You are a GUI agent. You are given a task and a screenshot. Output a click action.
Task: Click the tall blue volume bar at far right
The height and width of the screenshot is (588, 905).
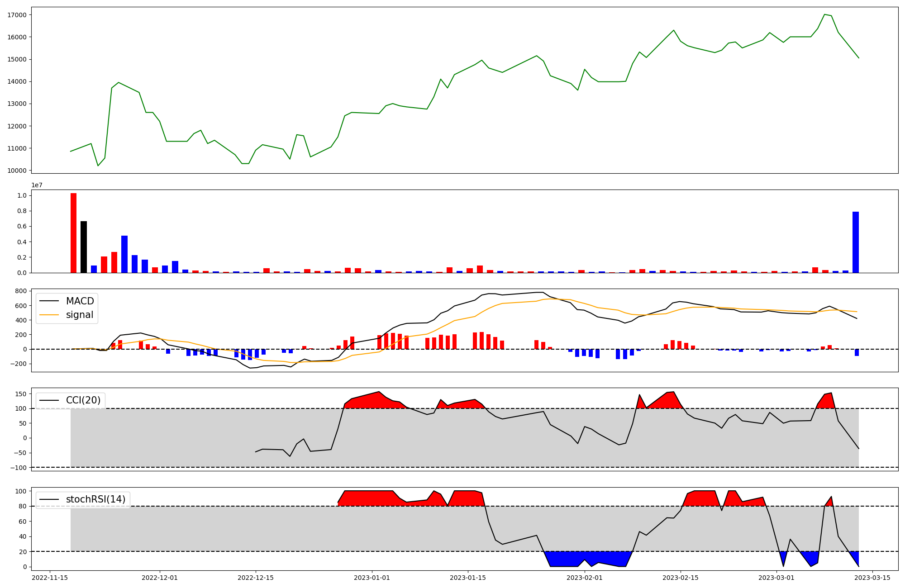point(855,242)
